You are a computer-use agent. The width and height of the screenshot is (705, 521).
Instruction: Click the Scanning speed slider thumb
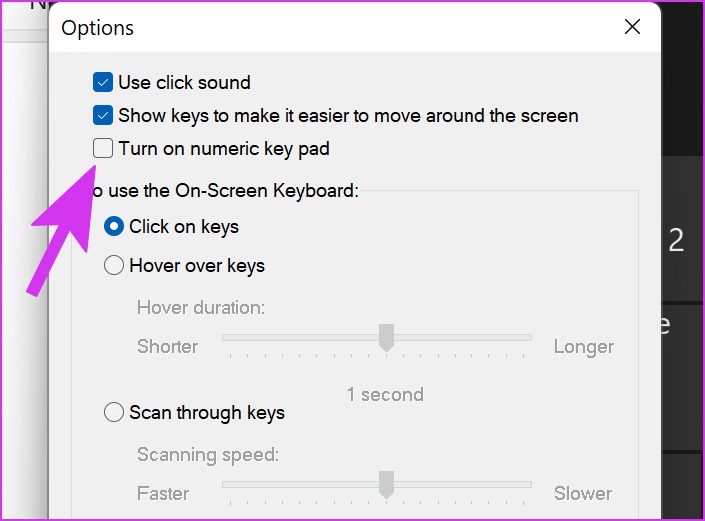point(387,485)
